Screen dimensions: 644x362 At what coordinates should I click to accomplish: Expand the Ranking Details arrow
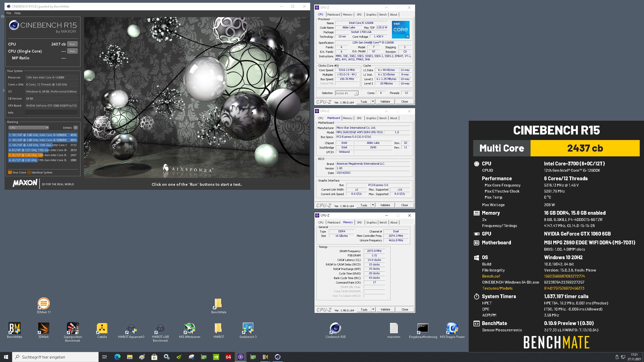(75, 128)
